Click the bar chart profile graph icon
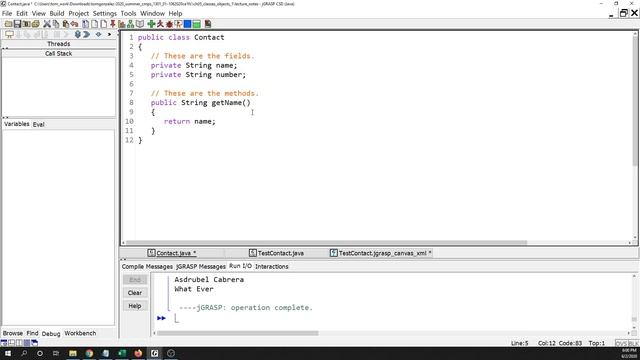640x360 pixels. pos(122,24)
